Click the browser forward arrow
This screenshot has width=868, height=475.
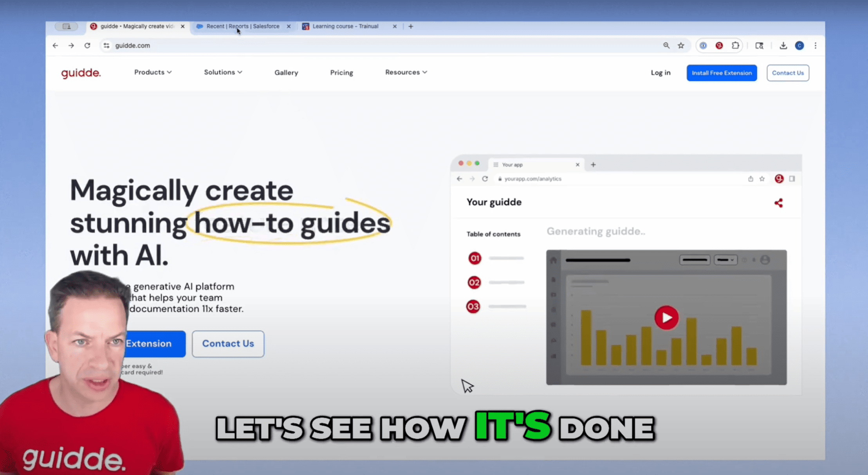pos(71,45)
